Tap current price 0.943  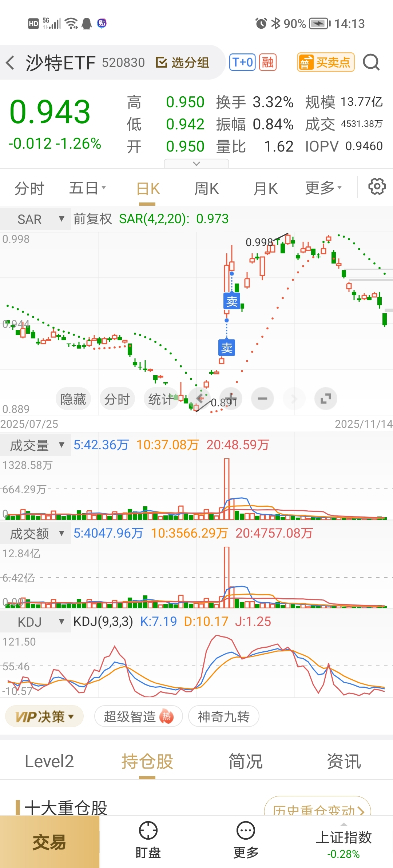50,112
